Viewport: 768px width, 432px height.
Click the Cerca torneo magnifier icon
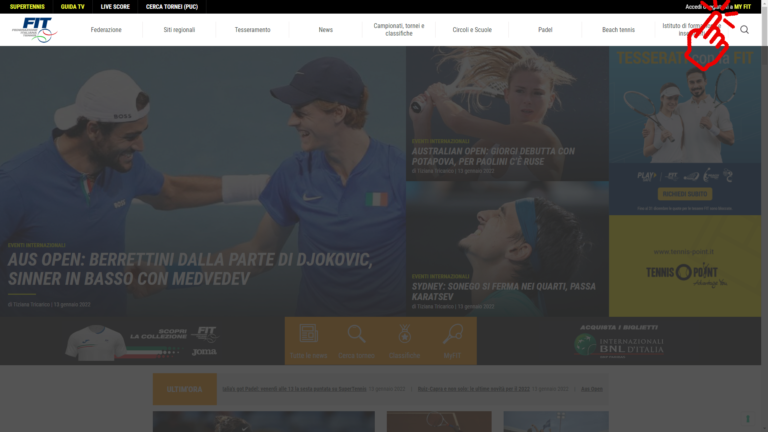coord(356,335)
